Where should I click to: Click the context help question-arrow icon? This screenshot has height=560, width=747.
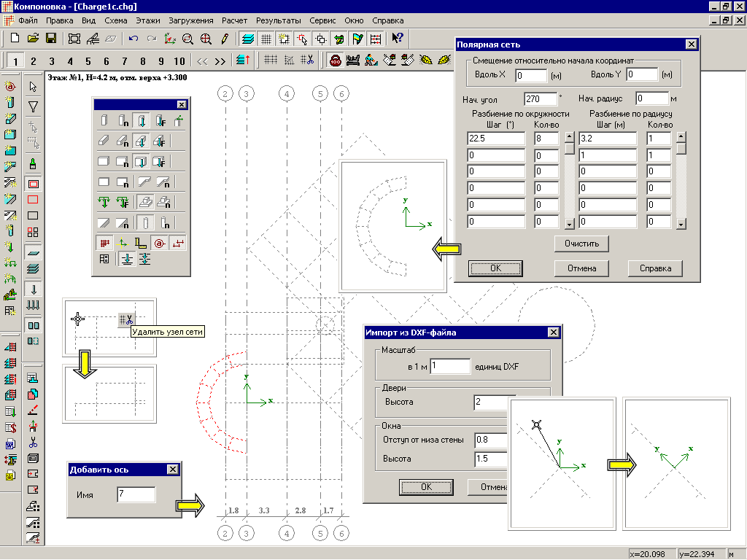coord(397,38)
